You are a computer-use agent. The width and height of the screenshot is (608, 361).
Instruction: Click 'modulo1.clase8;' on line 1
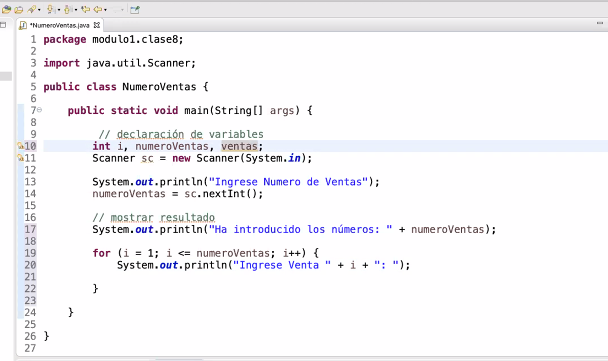pos(138,39)
